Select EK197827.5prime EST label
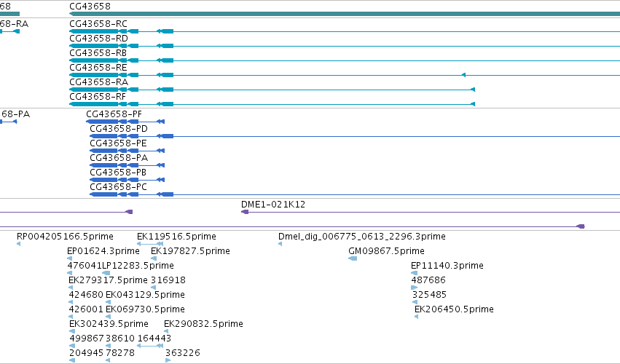620x364 pixels. point(190,251)
